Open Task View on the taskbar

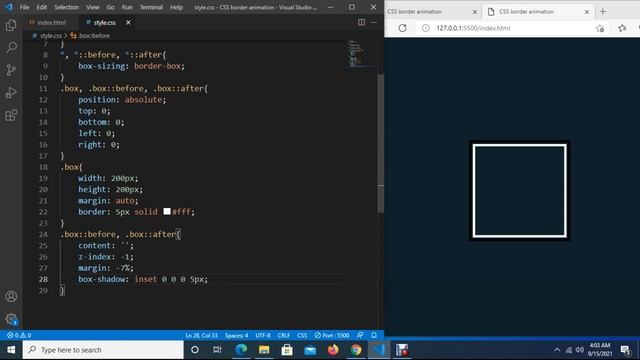(217, 350)
